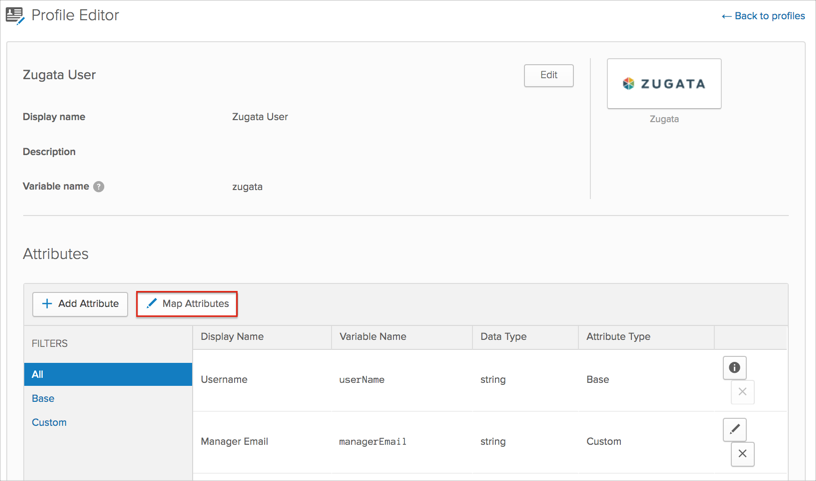This screenshot has height=481, width=816.
Task: Click the Profile Editor header icon
Action: click(x=15, y=16)
